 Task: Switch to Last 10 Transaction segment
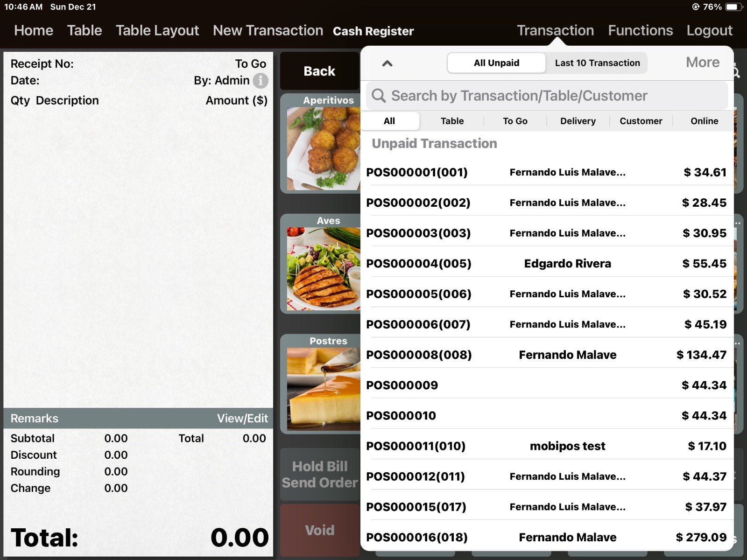[x=597, y=63]
